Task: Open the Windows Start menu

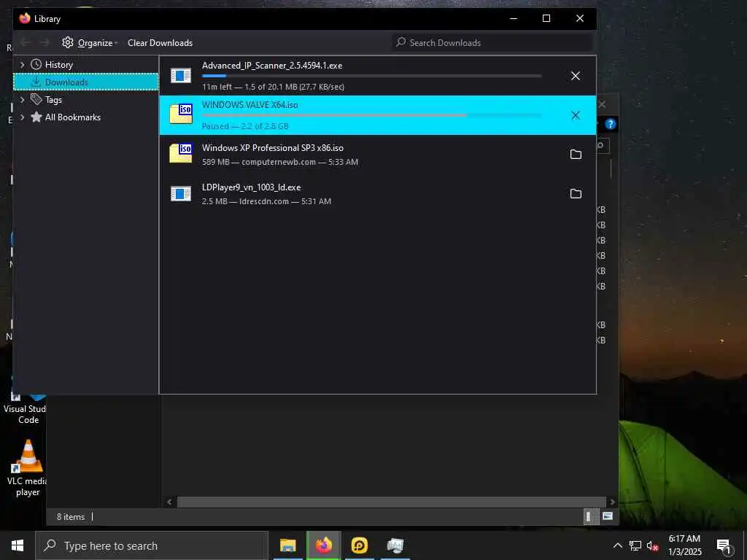Action: 18,545
